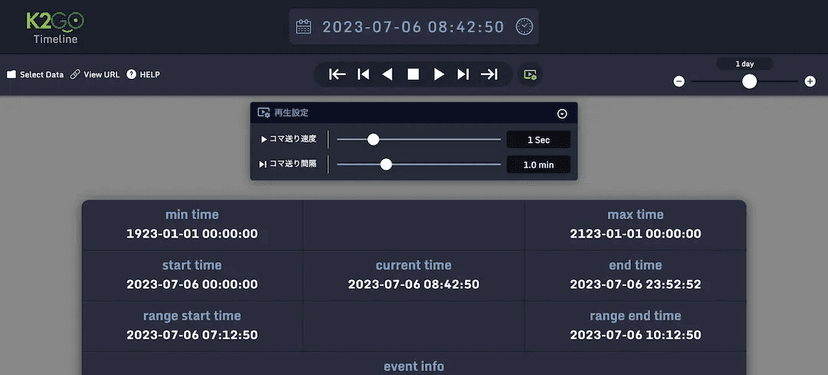The height and width of the screenshot is (375, 828).
Task: Play timeline in reverse
Action: (x=388, y=74)
